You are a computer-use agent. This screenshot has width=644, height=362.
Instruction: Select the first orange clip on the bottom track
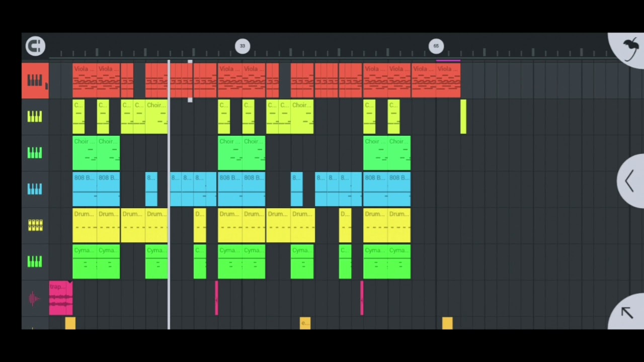click(x=70, y=323)
